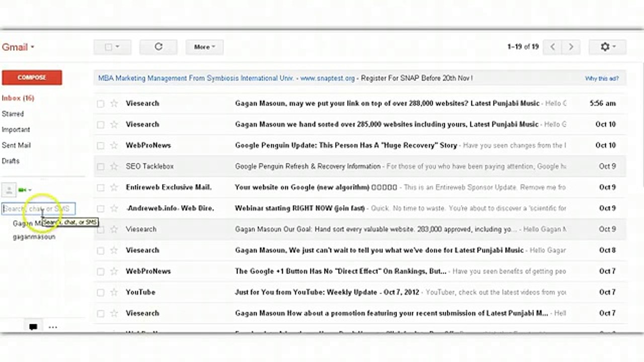Image resolution: width=644 pixels, height=362 pixels.
Task: Star the WebProNews Google Penguin Update email
Action: point(114,145)
